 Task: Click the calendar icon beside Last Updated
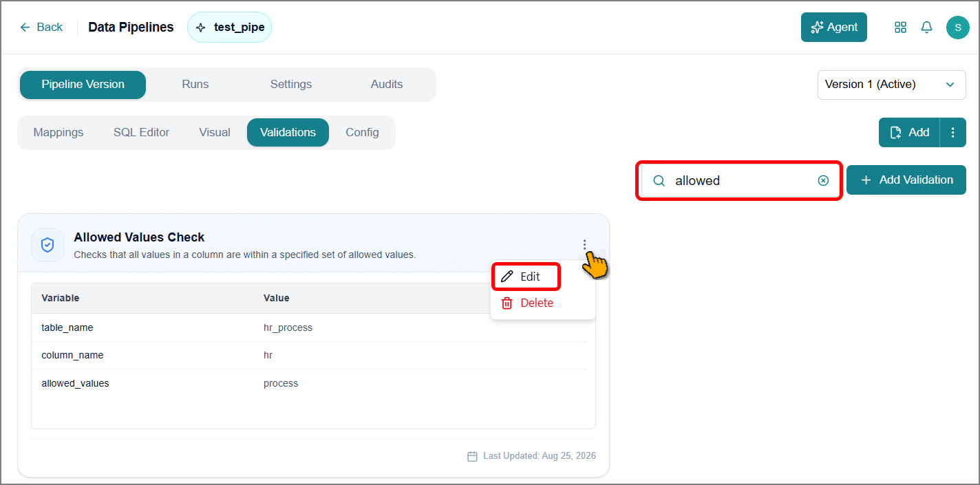tap(472, 456)
